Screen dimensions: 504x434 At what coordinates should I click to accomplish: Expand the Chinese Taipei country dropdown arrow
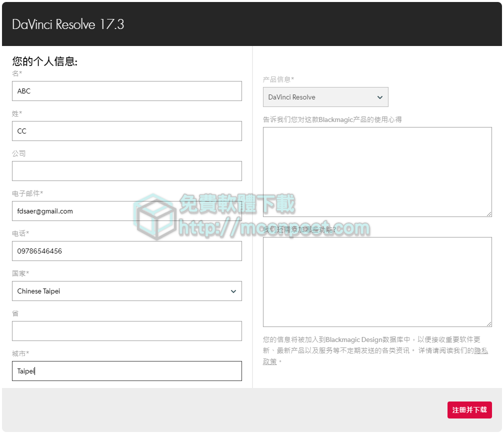click(x=233, y=291)
